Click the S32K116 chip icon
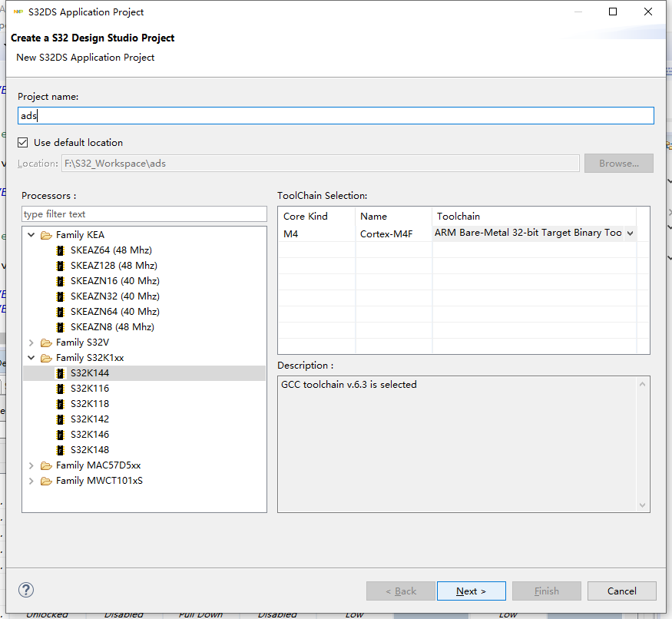This screenshot has height=619, width=672. coord(61,389)
